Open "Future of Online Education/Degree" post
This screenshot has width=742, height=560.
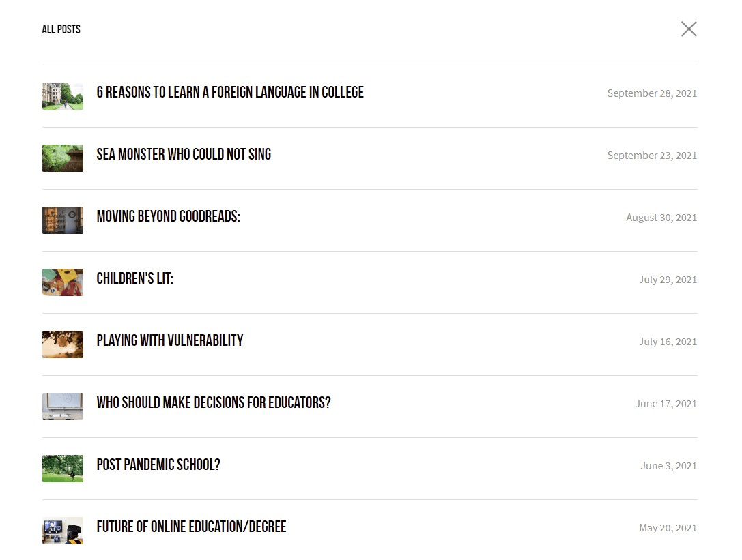pyautogui.click(x=191, y=527)
